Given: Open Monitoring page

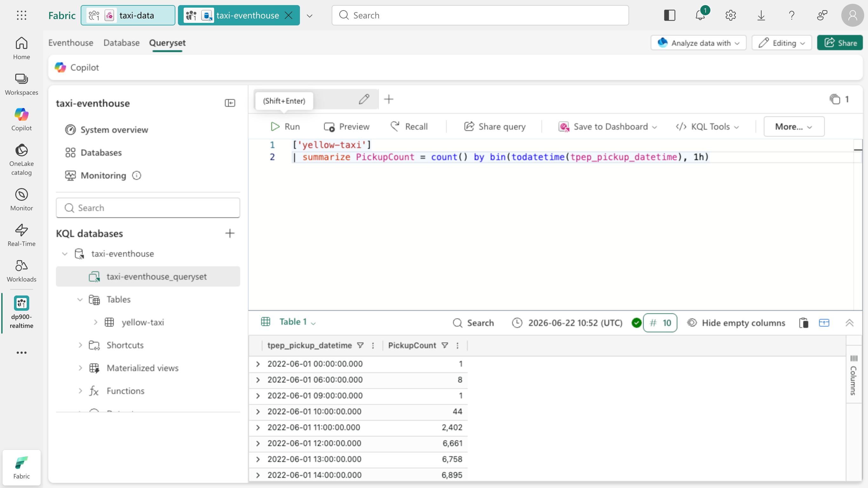Looking at the screenshot, I should [x=96, y=175].
